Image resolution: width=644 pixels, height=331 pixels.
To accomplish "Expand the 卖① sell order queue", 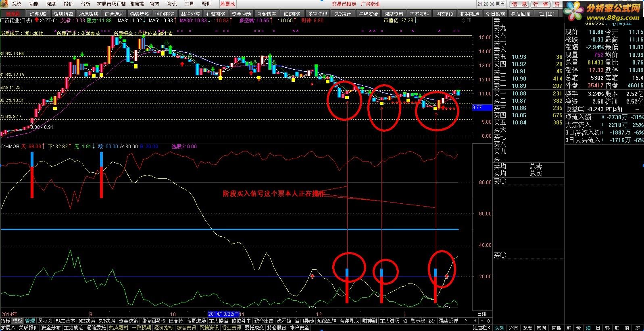I will click(500, 181).
